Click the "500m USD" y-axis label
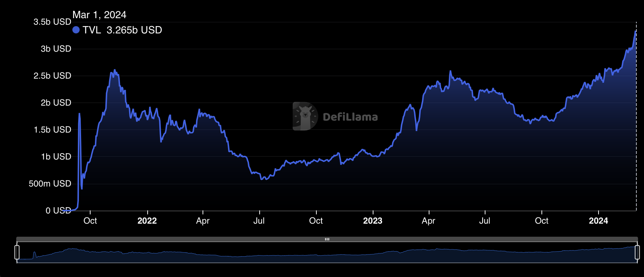The height and width of the screenshot is (277, 644). tap(50, 184)
